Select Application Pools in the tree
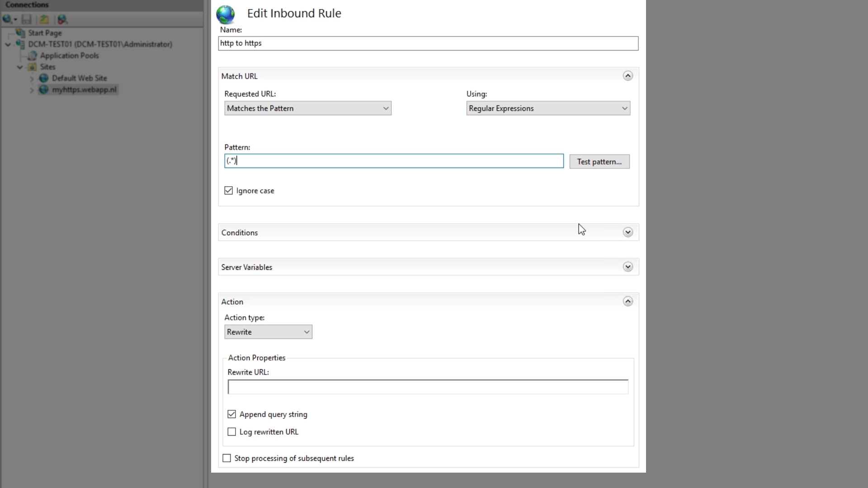The image size is (868, 488). [x=69, y=56]
